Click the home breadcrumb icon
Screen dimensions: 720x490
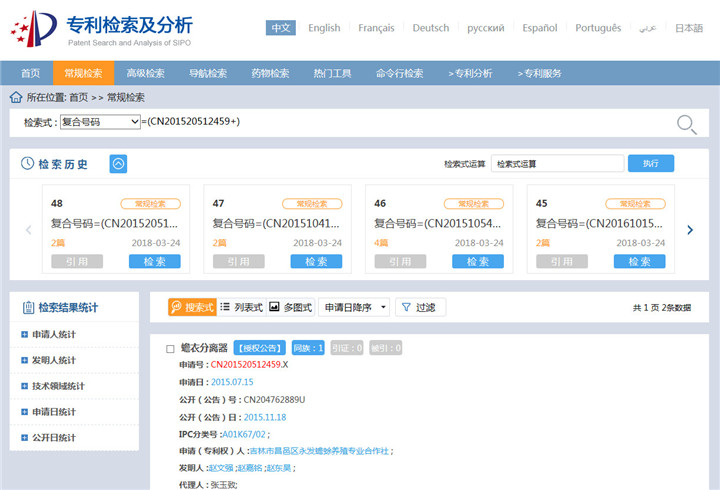point(16,97)
